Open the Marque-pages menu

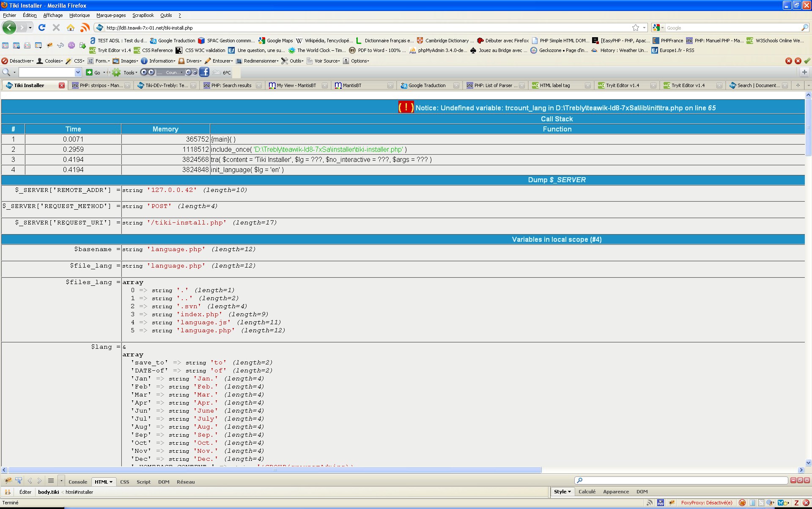(111, 15)
